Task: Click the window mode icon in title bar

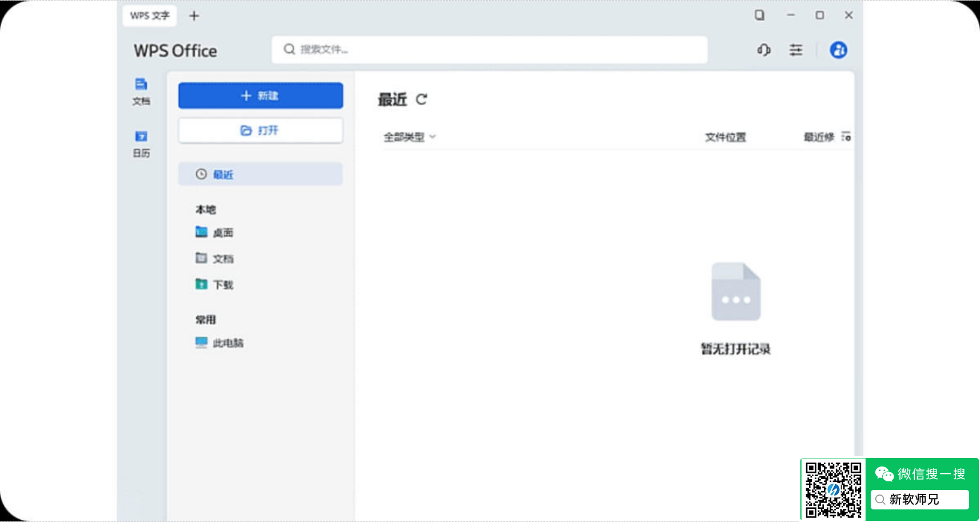Action: (x=759, y=15)
